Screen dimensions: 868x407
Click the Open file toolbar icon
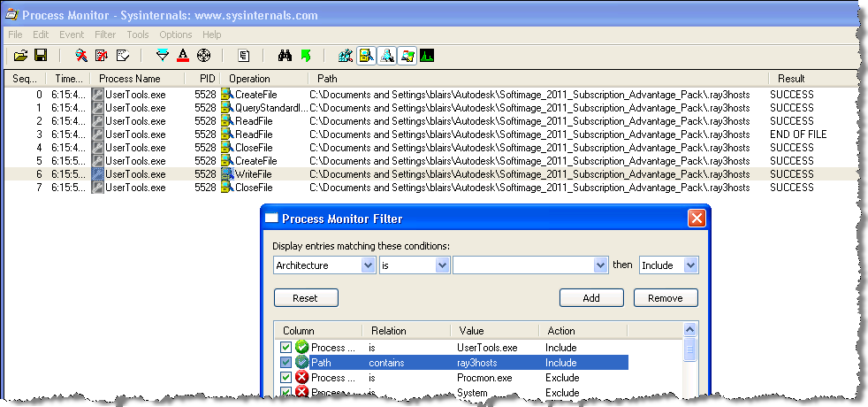(21, 56)
